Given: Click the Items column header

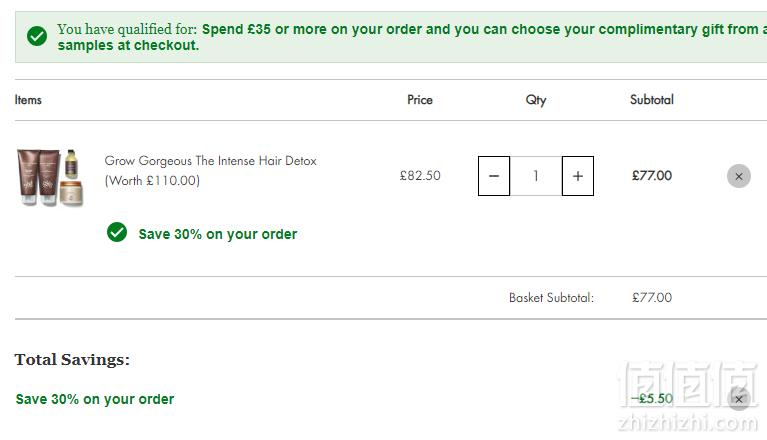Looking at the screenshot, I should 28,100.
